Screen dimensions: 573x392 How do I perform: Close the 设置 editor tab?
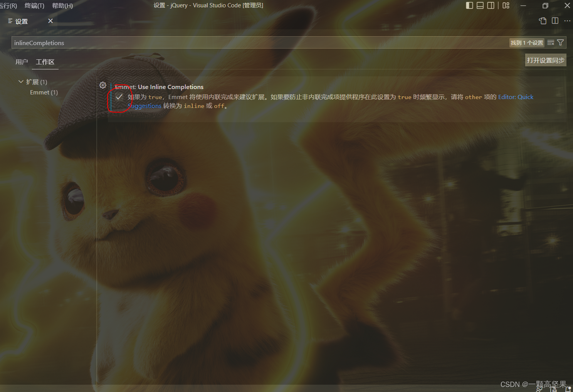point(50,21)
